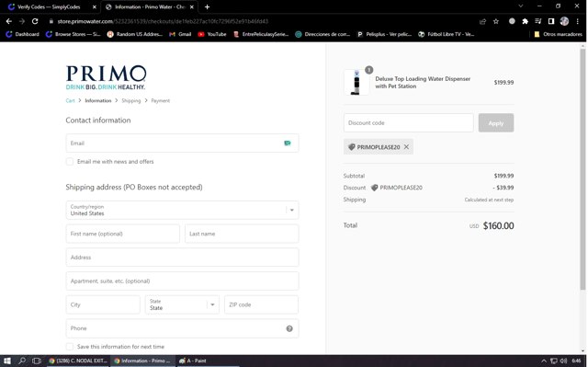Image resolution: width=588 pixels, height=367 pixels.
Task: Switch to the C. NODAL Chrome taskbar window
Action: [78, 361]
